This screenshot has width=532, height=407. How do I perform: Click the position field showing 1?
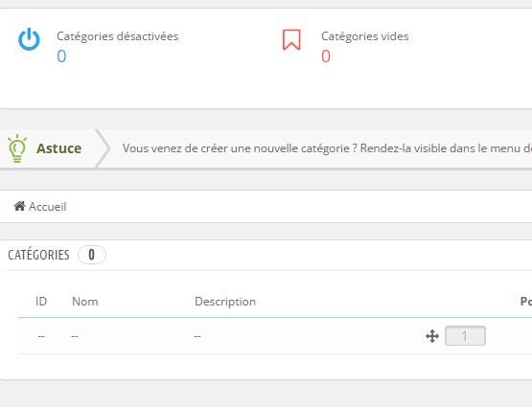465,336
